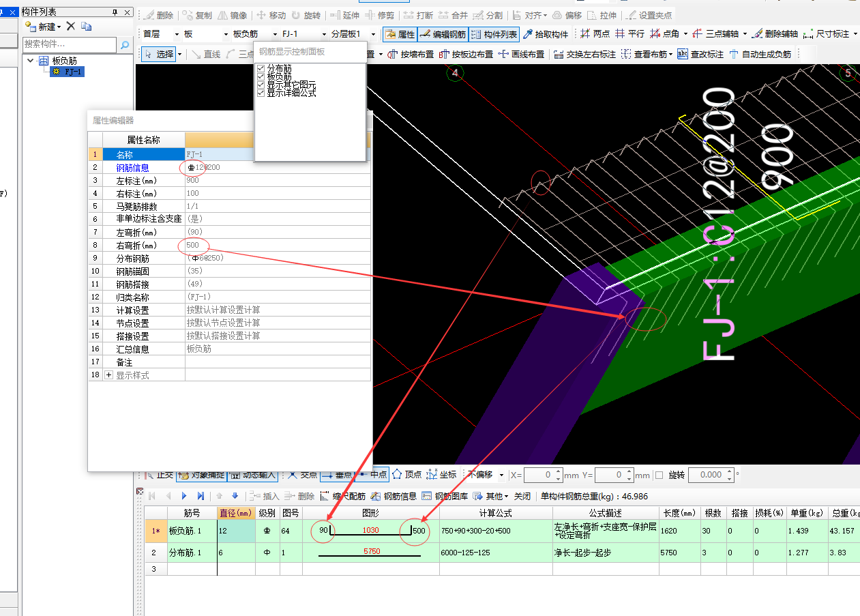Toggle the 构件列表 component list button

pyautogui.click(x=494, y=34)
